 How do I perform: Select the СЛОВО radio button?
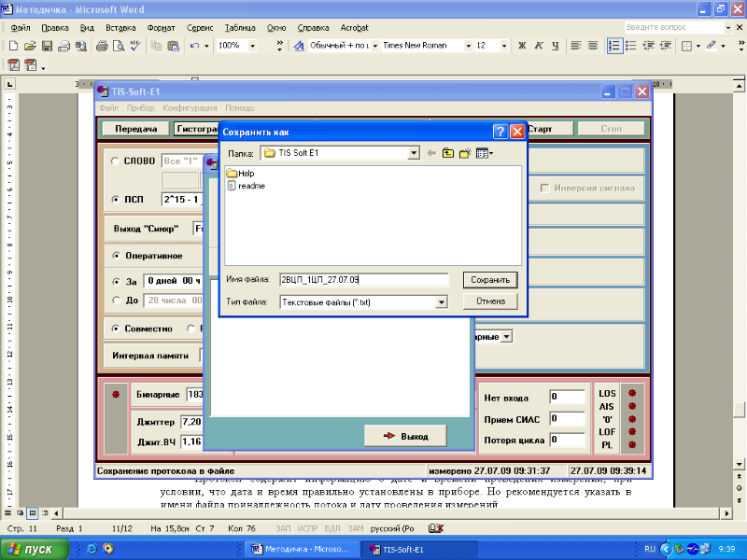115,161
